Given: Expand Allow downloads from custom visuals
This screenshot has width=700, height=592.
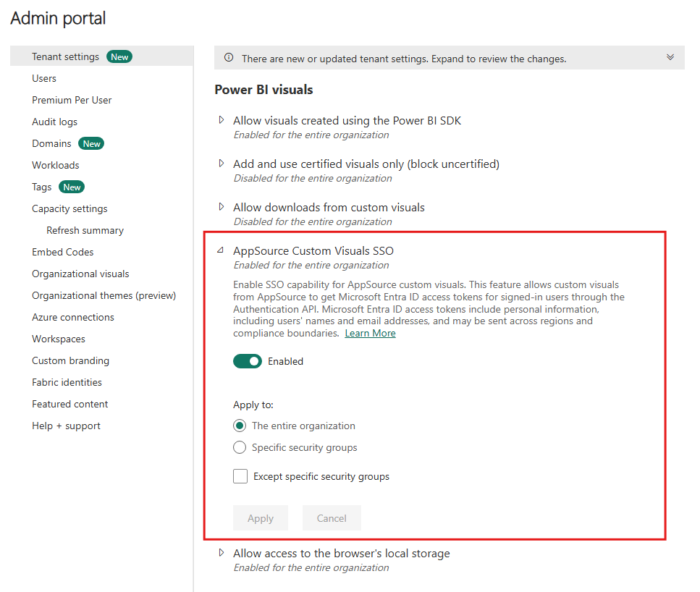Looking at the screenshot, I should click(x=221, y=207).
